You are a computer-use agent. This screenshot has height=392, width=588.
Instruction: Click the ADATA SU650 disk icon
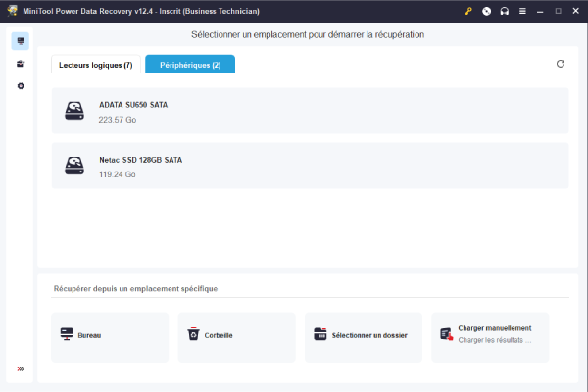(74, 111)
